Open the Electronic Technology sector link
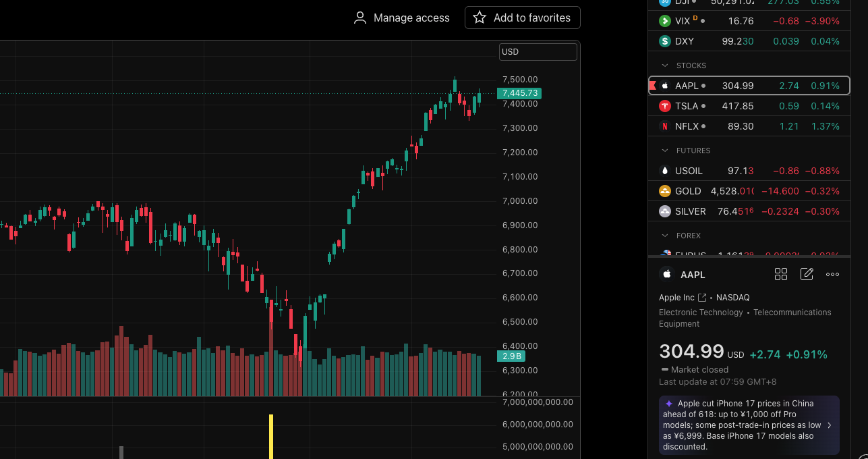The image size is (868, 459). tap(701, 313)
